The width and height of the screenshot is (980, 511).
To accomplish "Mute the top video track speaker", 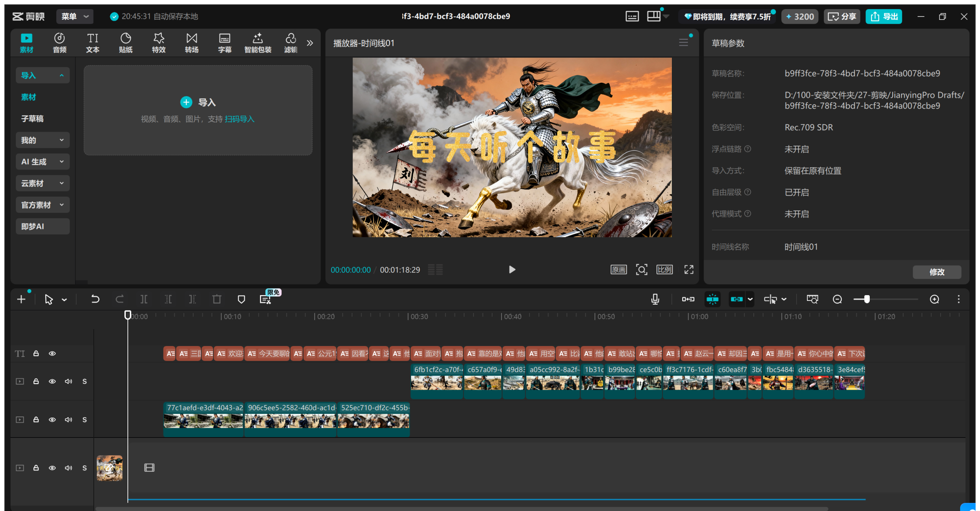I will [x=69, y=381].
